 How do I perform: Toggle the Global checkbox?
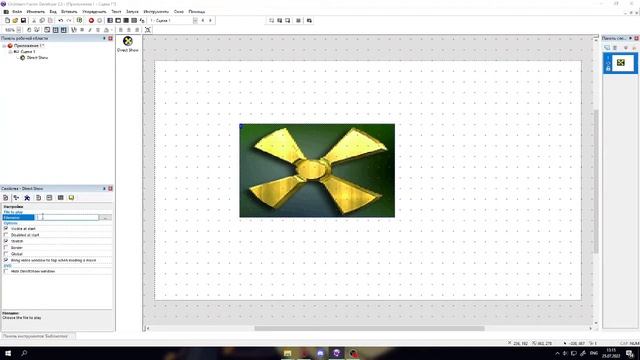point(6,254)
